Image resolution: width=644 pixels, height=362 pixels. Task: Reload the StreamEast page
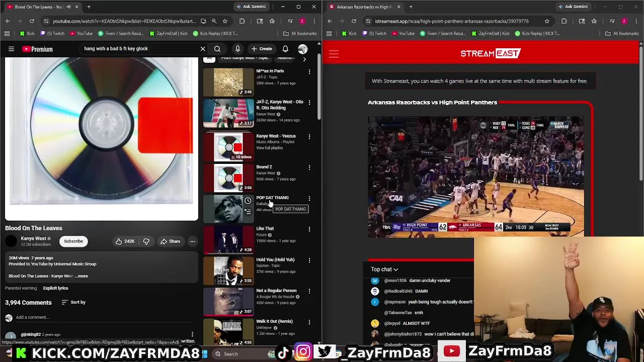coord(354,21)
